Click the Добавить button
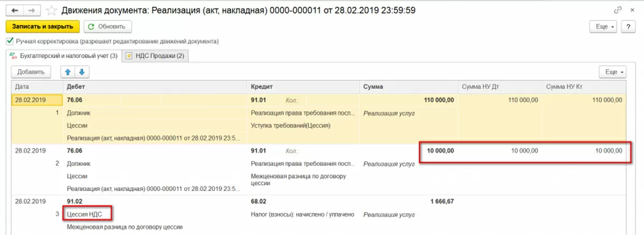This screenshot has width=644, height=235. tap(31, 72)
